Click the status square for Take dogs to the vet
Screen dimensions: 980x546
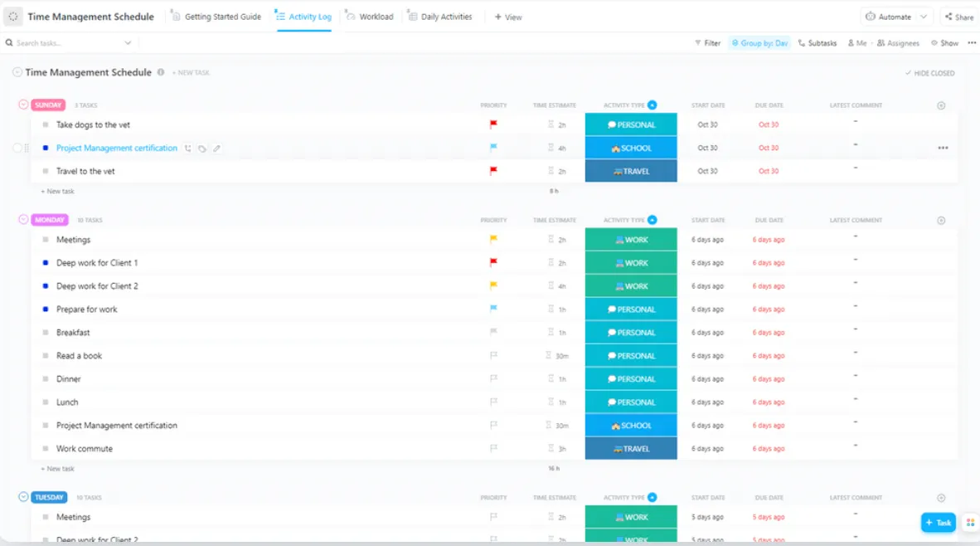[45, 124]
